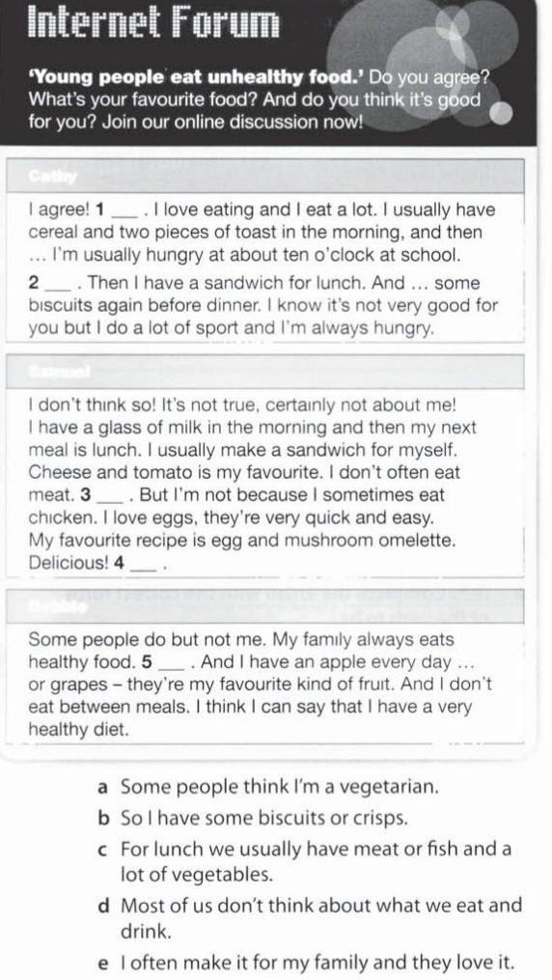Screen dimensions: 552x980
Task: Click blank 5 after 'healthy food.'
Action: (x=172, y=662)
